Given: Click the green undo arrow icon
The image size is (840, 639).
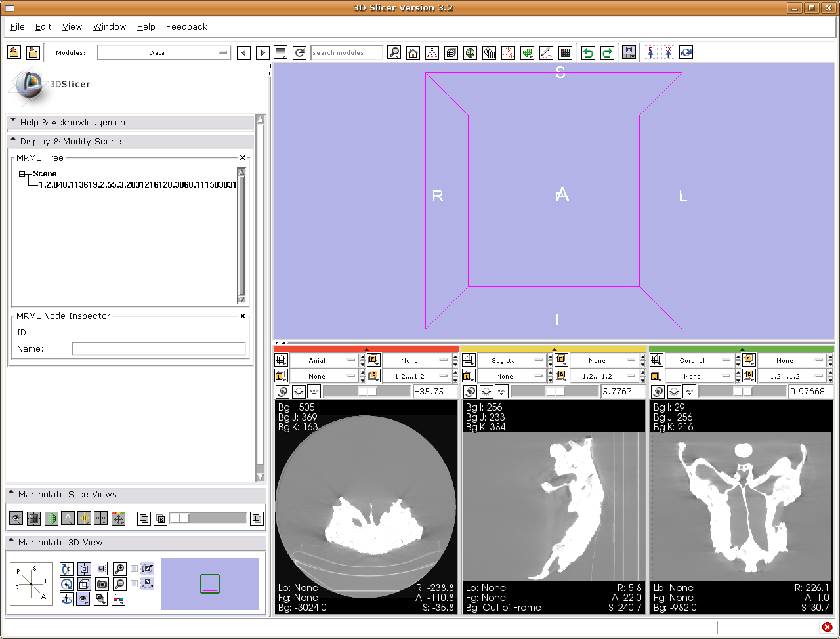Looking at the screenshot, I should coord(589,52).
